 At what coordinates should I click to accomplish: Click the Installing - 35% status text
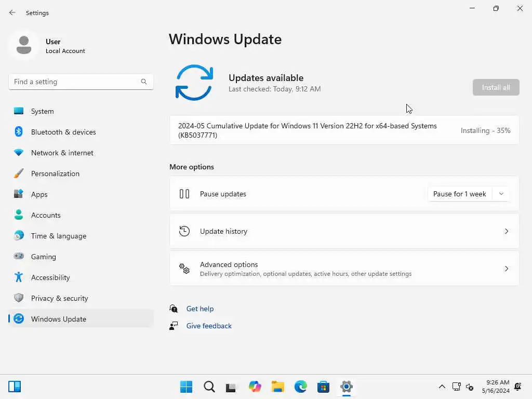click(485, 130)
